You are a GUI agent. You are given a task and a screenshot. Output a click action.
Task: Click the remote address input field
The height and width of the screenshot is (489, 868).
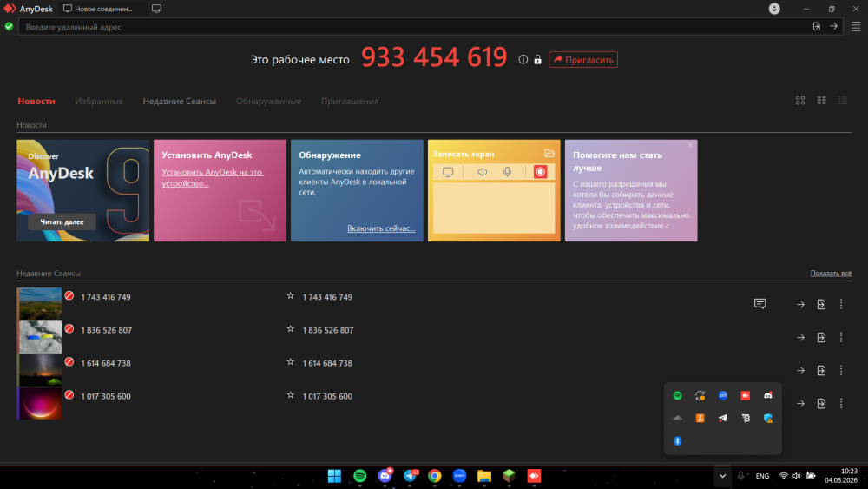tap(415, 27)
